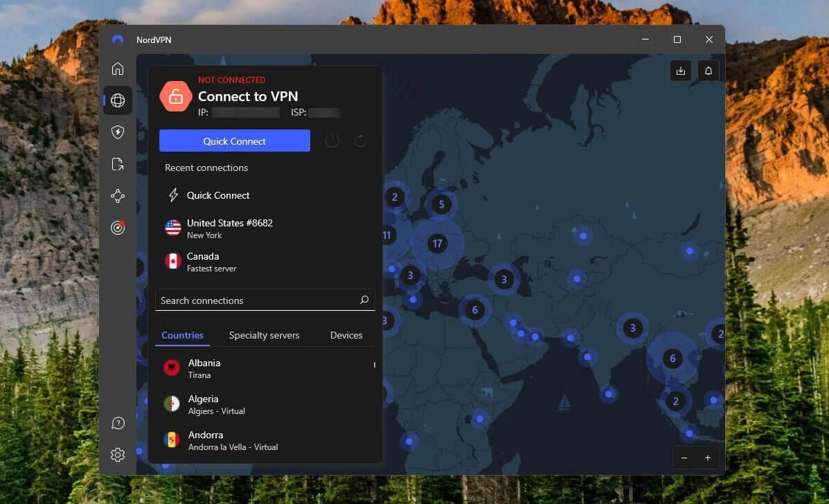The image size is (829, 504).
Task: Select the globe VPN icon in the sidebar
Action: [x=117, y=100]
